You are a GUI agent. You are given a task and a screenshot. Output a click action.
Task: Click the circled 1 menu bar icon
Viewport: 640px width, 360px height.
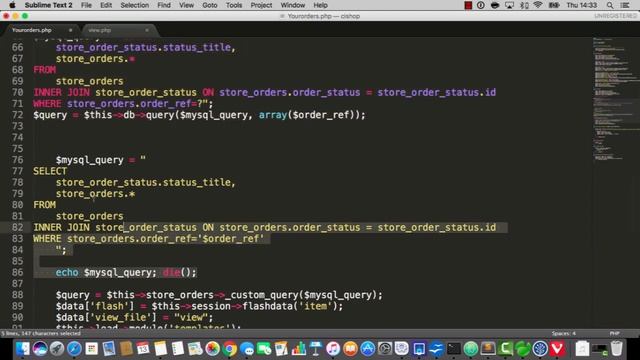click(x=481, y=5)
